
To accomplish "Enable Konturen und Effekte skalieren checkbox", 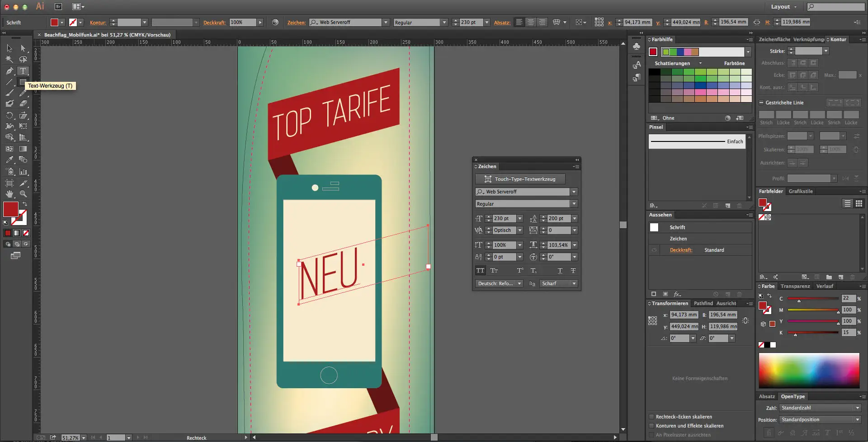I will pyautogui.click(x=651, y=426).
